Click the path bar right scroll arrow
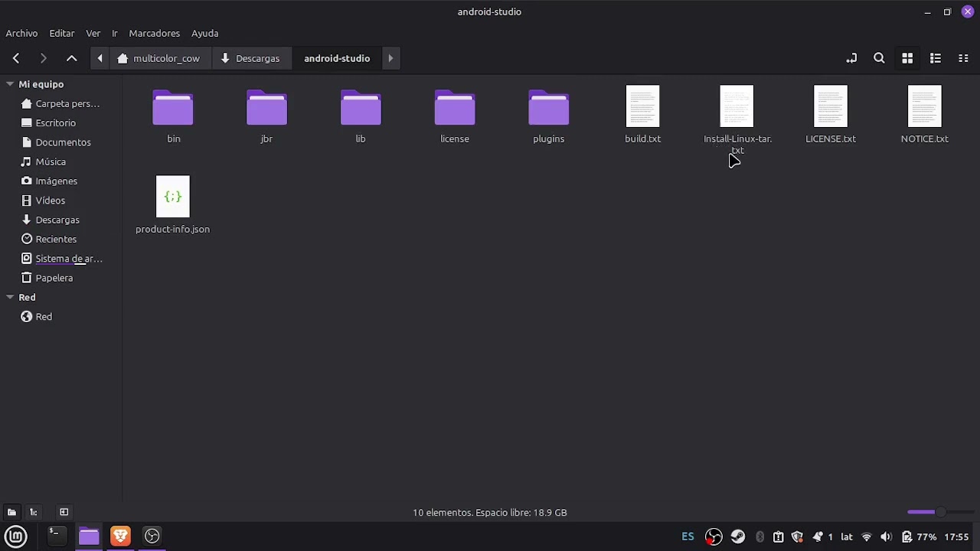Screen dimensions: 980x551 390,58
